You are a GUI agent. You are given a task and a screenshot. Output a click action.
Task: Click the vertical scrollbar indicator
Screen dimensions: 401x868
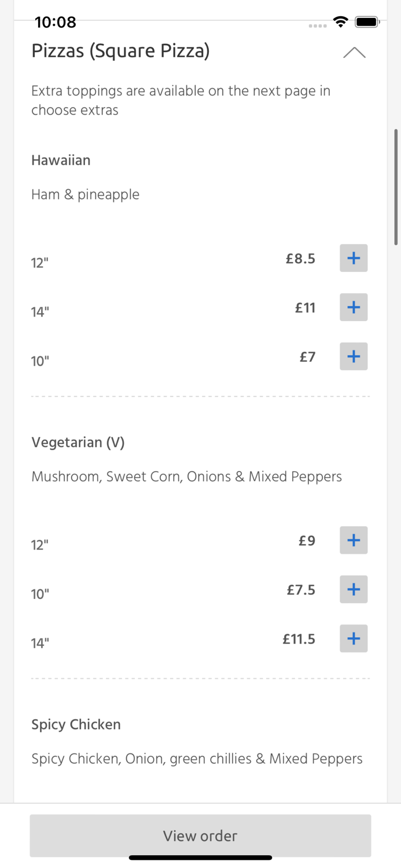pos(396,187)
